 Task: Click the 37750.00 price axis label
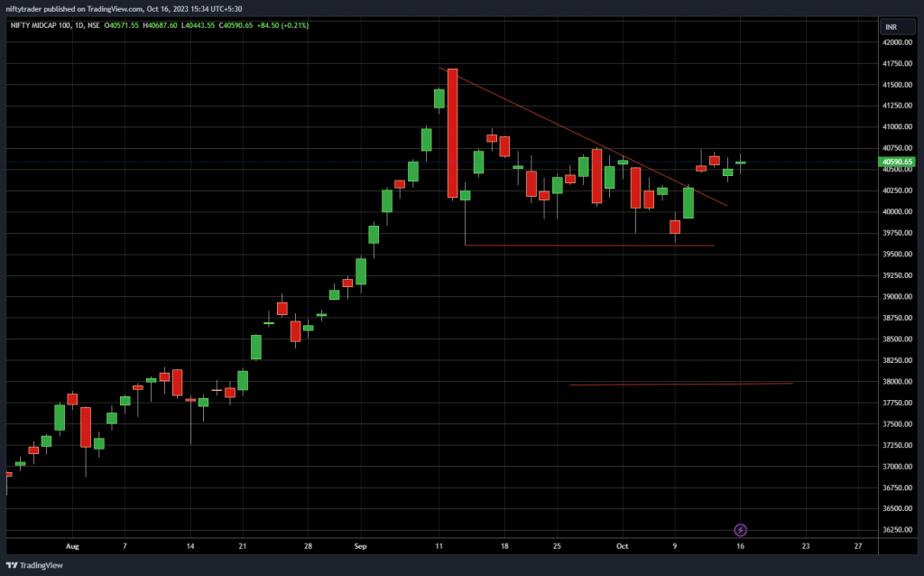(897, 403)
